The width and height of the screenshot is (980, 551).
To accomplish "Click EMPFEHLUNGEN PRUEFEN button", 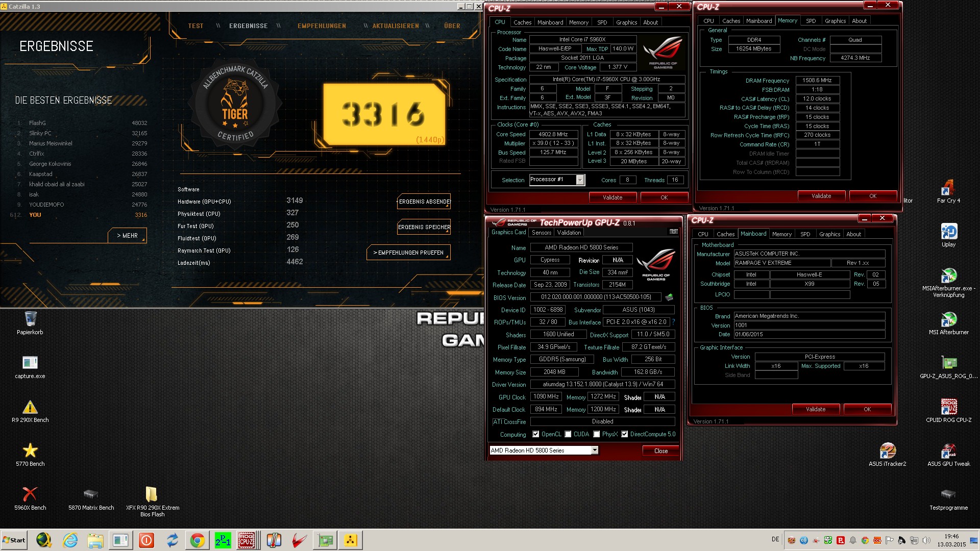I will 408,253.
